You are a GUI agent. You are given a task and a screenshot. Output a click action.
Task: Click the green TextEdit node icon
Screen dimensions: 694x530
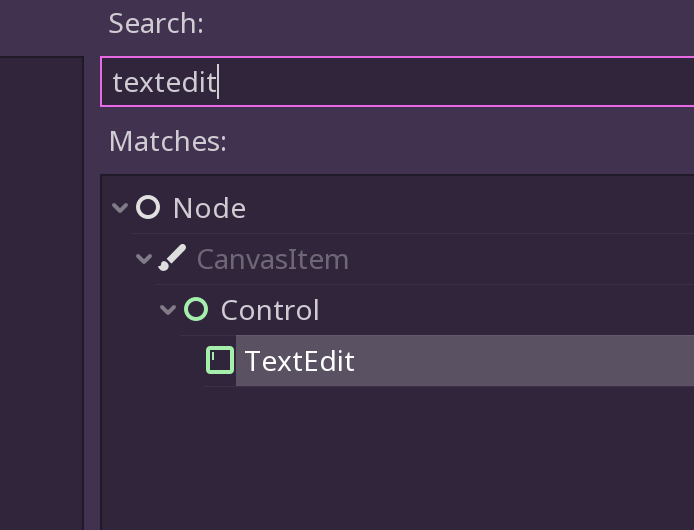point(220,360)
